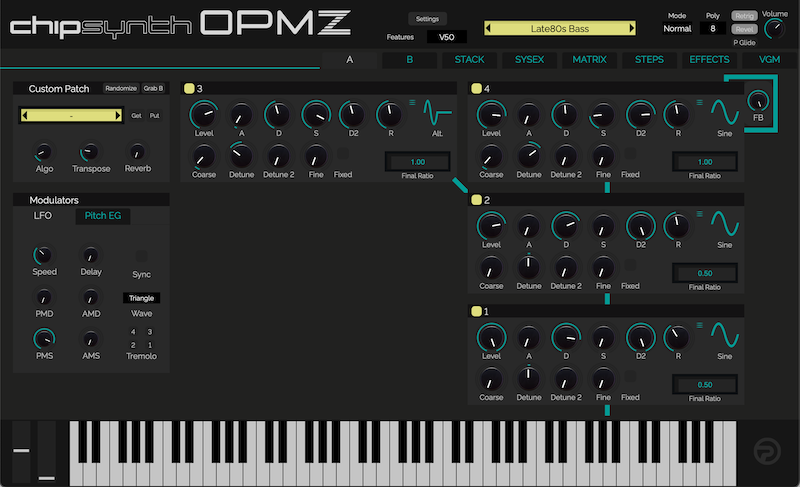Click the Randomize button
Screen dimensions: 800x487
pyautogui.click(x=121, y=88)
